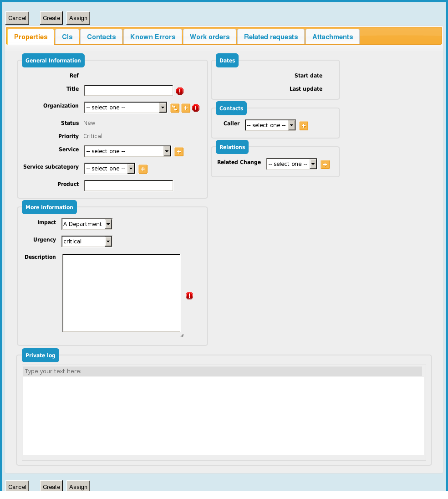Create new Related Change with plus icon
This screenshot has height=499, width=448.
point(325,165)
